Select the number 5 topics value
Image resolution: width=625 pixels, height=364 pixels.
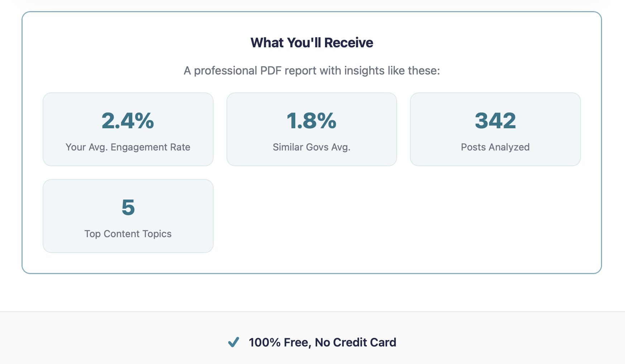(x=128, y=207)
